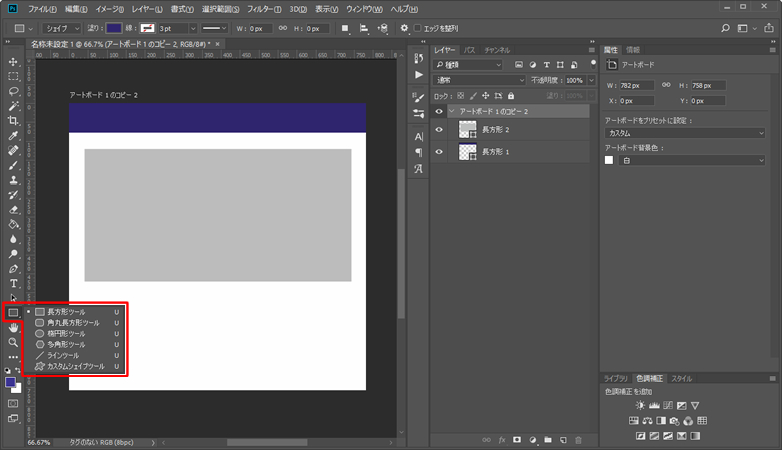Select the Clone Stamp tool
The image size is (782, 450).
coord(13,180)
